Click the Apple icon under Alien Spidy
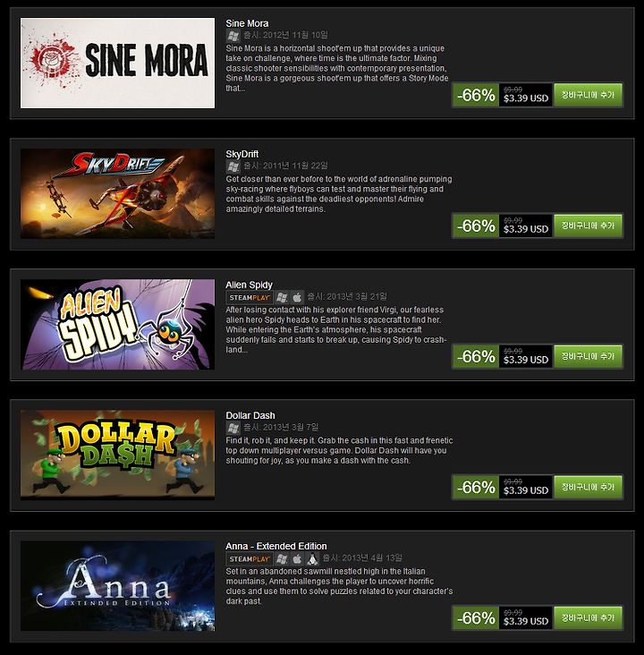This screenshot has height=655, width=644. (x=297, y=297)
